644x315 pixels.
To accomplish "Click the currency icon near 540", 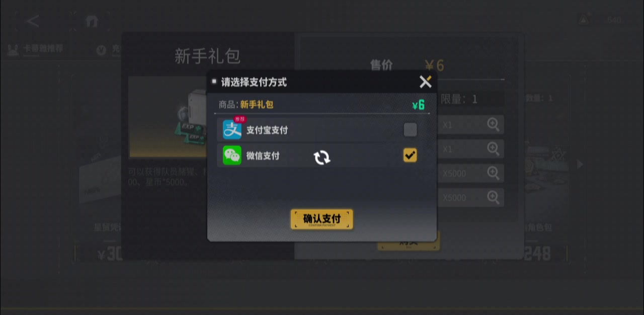I will (x=584, y=20).
